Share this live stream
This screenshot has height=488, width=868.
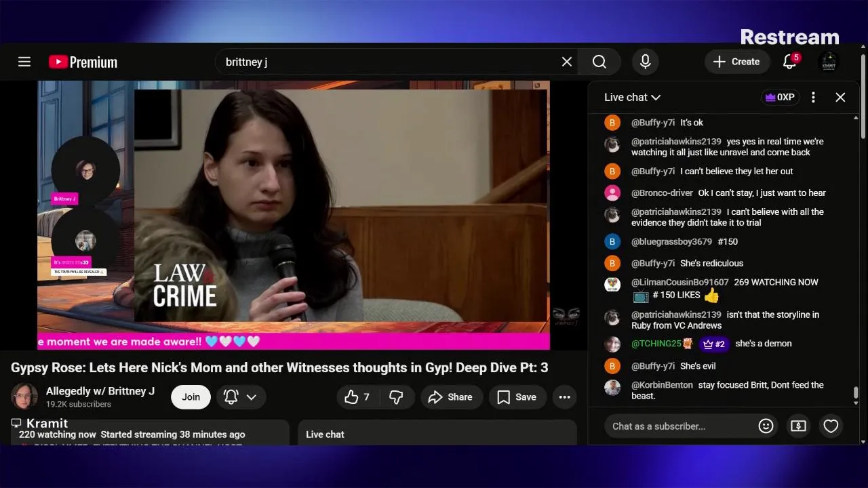pos(452,397)
